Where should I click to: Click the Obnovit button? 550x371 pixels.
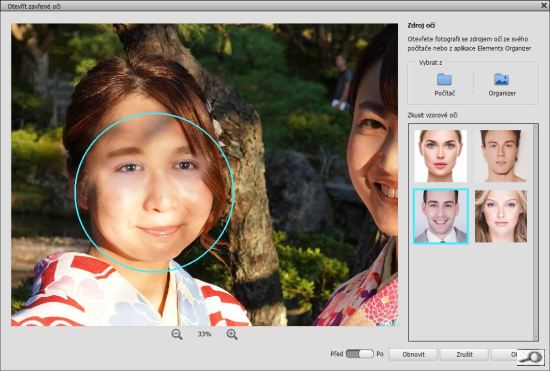413,355
